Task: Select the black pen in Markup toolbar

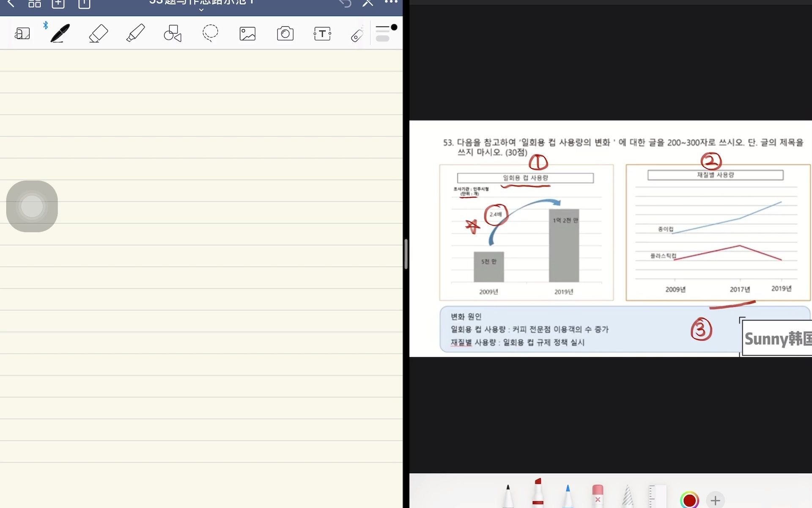Action: coord(508,496)
